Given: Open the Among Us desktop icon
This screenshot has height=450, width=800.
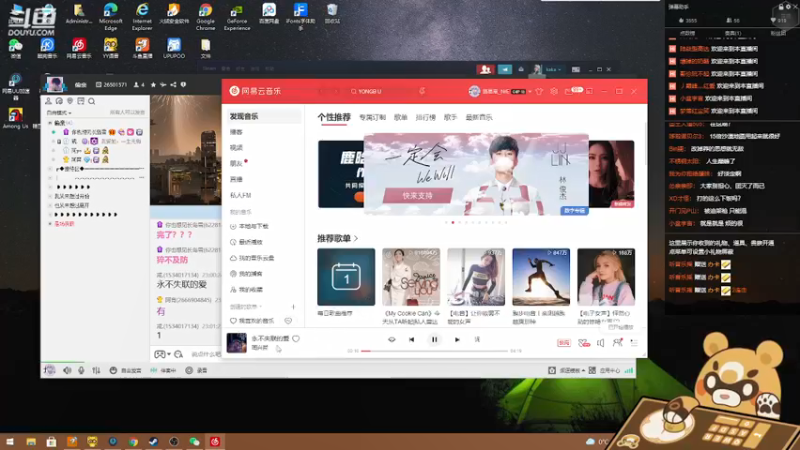Looking at the screenshot, I should [15, 118].
